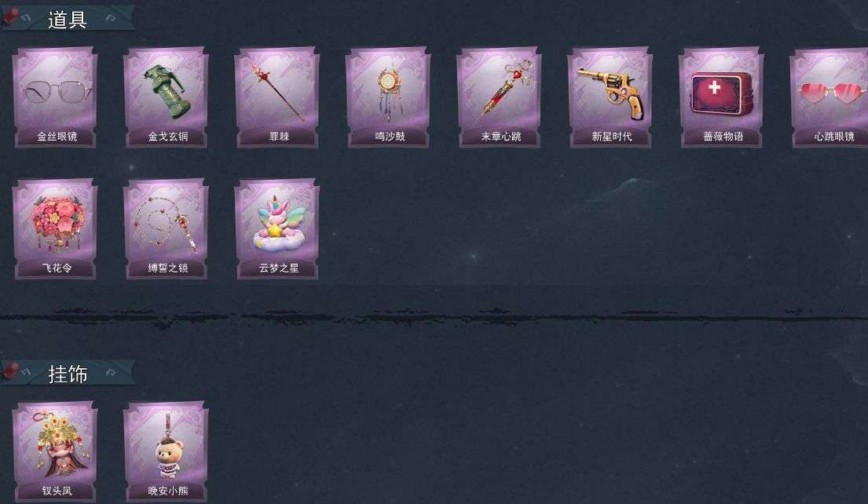This screenshot has width=868, height=504.
Task: Select the 金戈玄铜 green bronze item
Action: click(x=166, y=97)
